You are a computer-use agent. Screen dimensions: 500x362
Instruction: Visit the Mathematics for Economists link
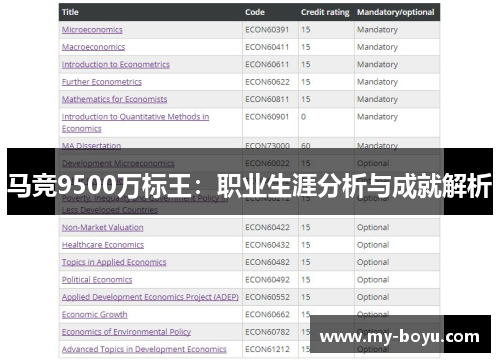coord(114,99)
